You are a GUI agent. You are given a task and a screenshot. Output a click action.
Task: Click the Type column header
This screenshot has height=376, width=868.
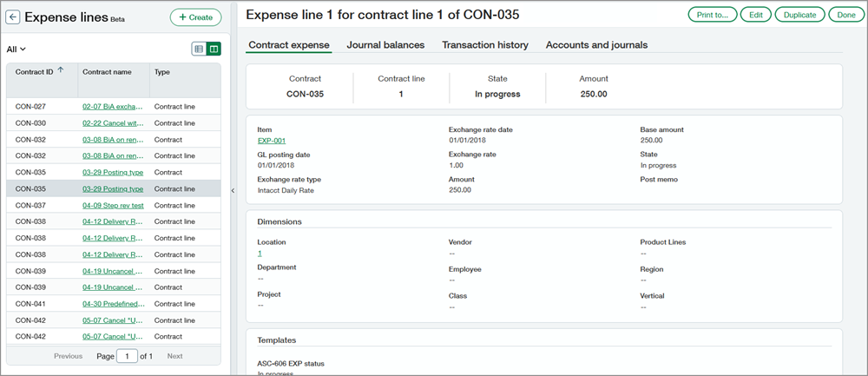185,80
